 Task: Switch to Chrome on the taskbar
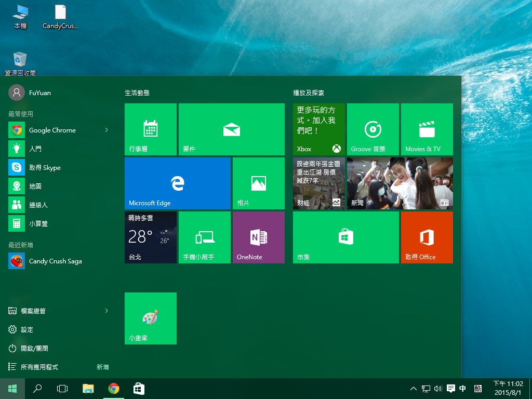click(x=114, y=389)
